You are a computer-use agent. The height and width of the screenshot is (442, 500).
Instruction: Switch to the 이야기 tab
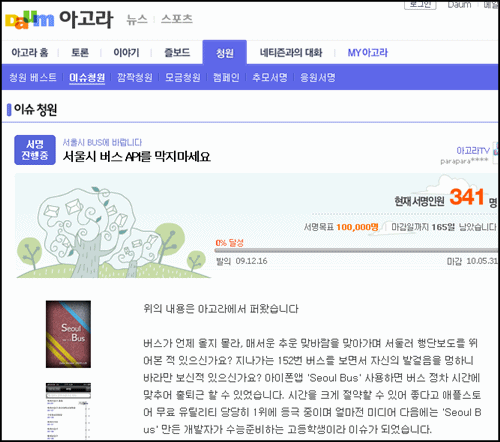coord(126,53)
